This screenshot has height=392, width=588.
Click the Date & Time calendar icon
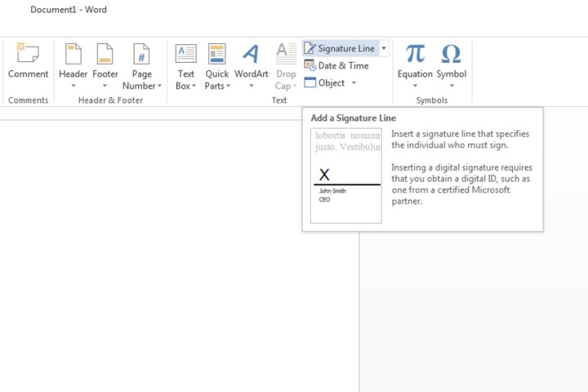coord(310,65)
